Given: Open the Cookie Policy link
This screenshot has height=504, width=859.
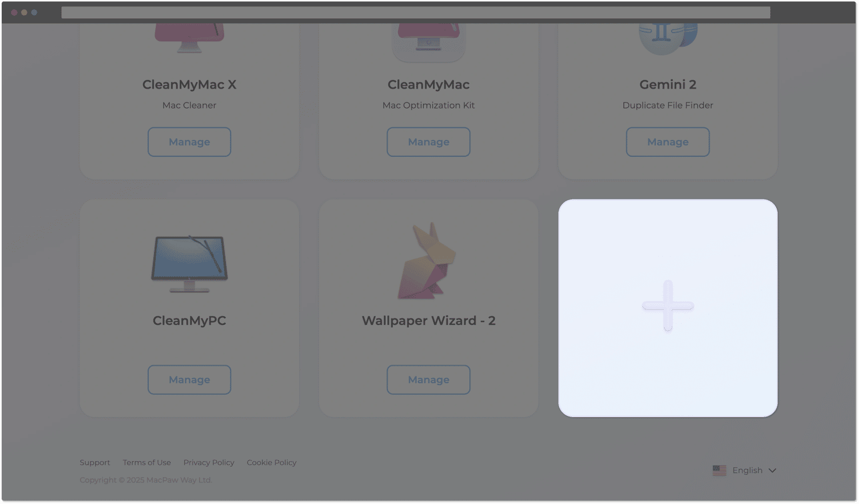Looking at the screenshot, I should (271, 463).
